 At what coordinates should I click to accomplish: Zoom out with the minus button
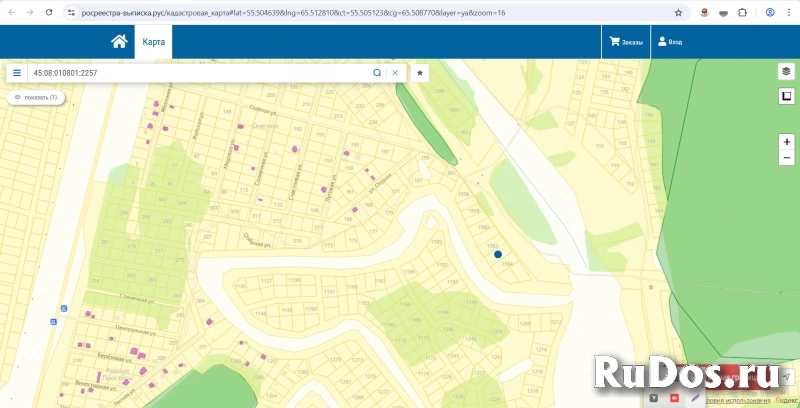click(786, 158)
